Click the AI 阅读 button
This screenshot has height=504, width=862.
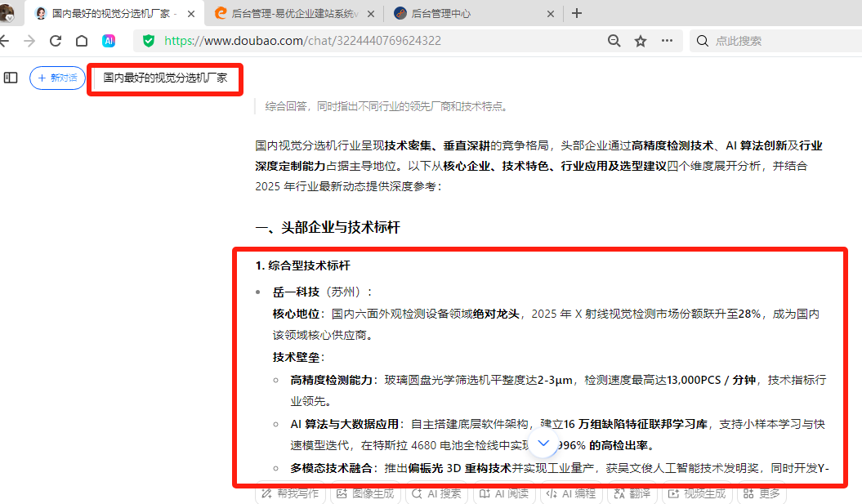(x=504, y=493)
